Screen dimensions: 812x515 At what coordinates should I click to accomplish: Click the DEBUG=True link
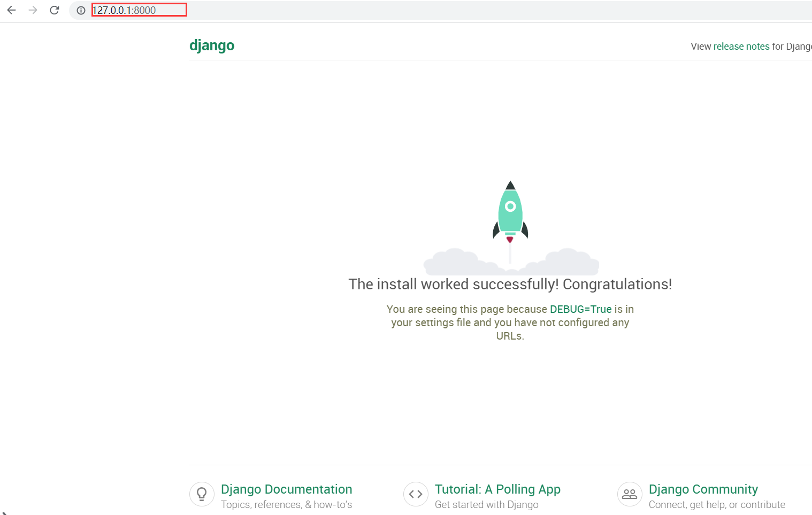click(580, 309)
